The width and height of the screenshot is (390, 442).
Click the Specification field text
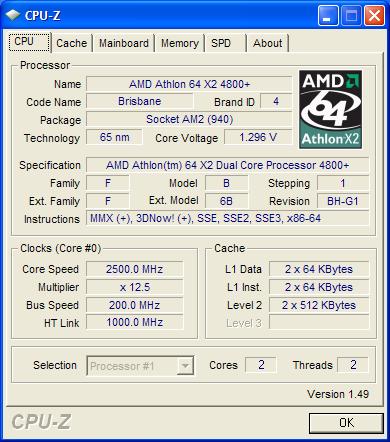click(228, 165)
